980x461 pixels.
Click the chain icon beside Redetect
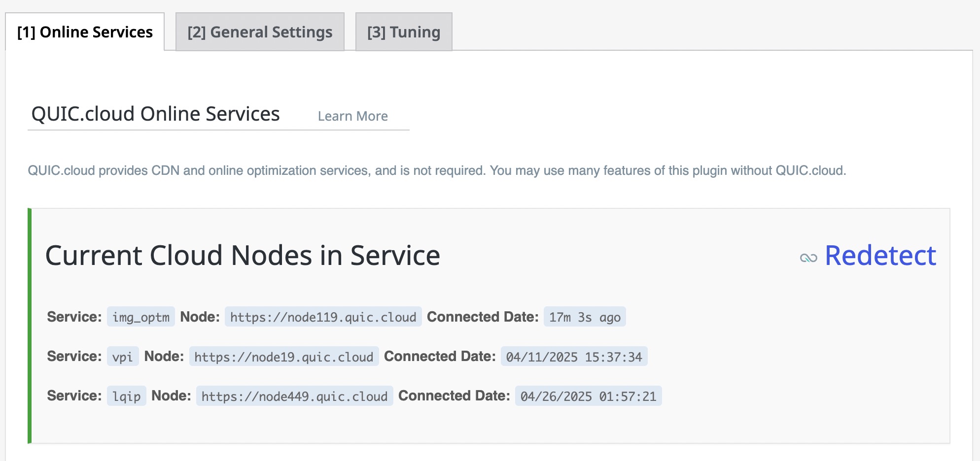click(x=808, y=258)
